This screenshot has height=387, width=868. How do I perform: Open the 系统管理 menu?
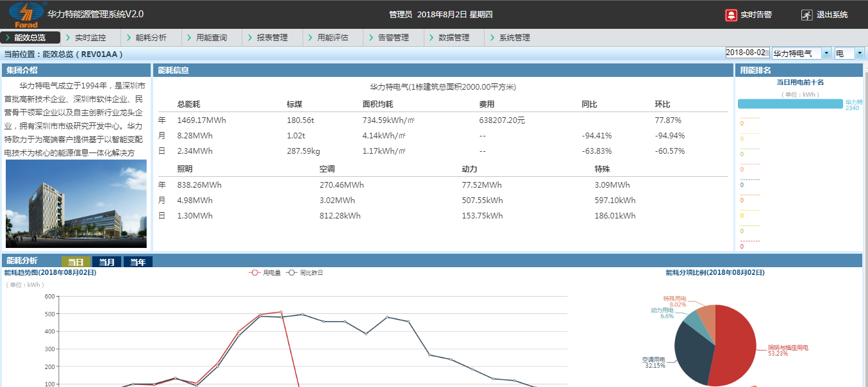point(515,38)
